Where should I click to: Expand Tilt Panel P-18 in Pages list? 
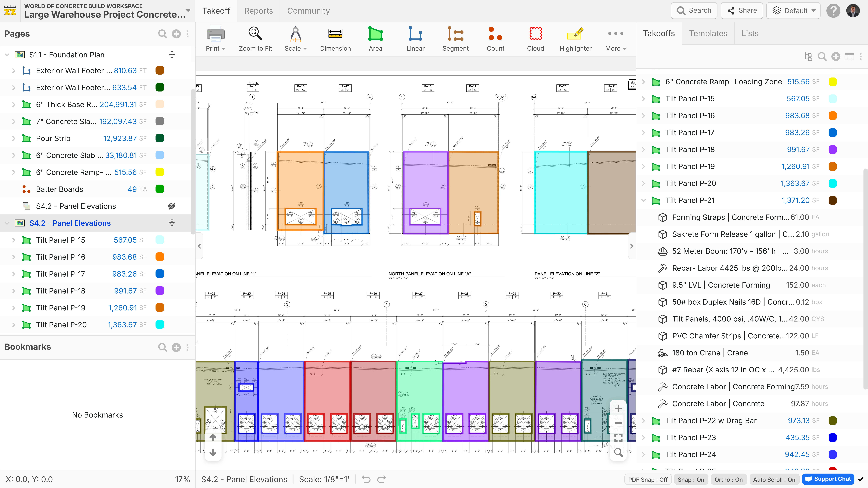pyautogui.click(x=13, y=291)
